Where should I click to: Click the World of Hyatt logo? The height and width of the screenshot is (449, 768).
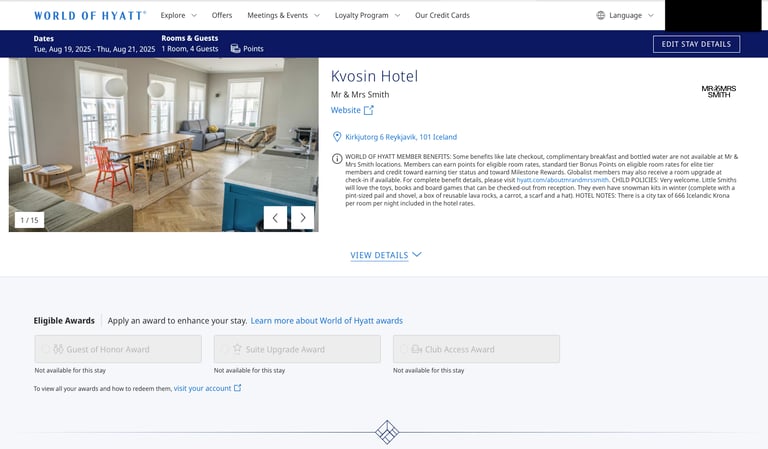click(x=90, y=16)
